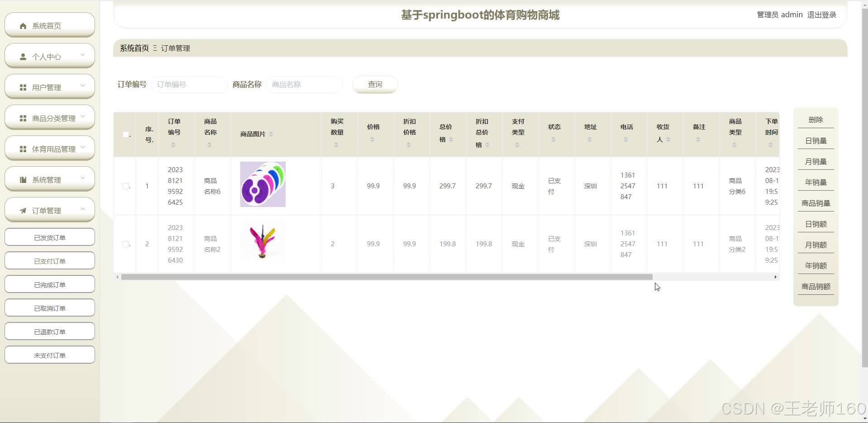Show the 年销额 chart

click(x=816, y=265)
